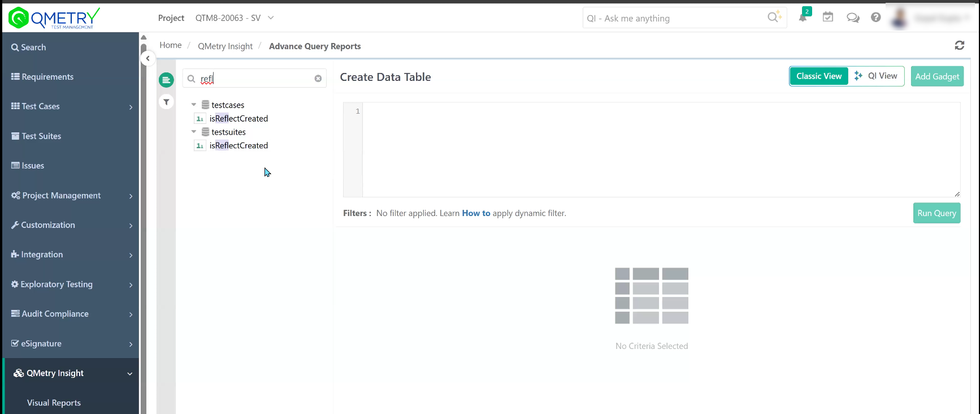Switch to Classic View
Screen dimensions: 980x414
pyautogui.click(x=818, y=76)
